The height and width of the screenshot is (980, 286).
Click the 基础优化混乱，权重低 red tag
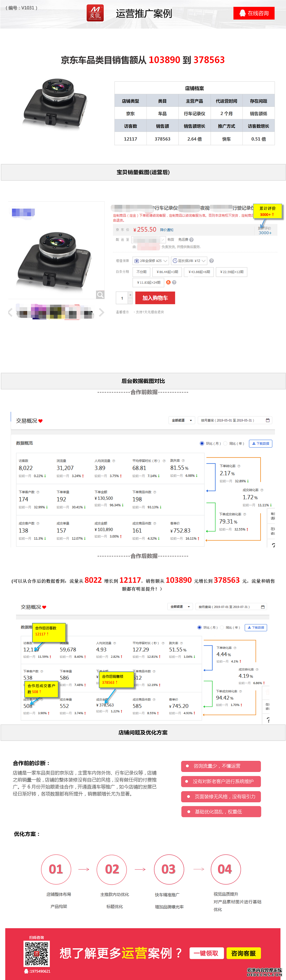click(221, 812)
